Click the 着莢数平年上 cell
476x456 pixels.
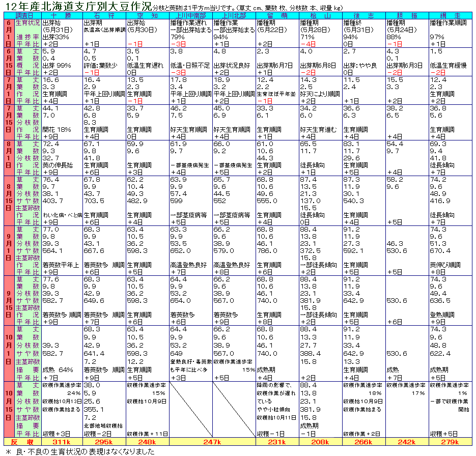61,265
